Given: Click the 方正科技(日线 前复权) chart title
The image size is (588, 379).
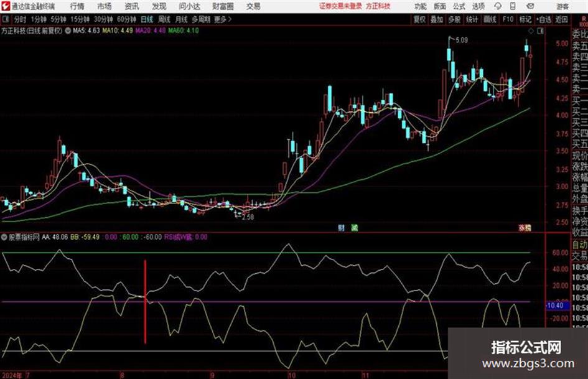Looking at the screenshot, I should coord(32,30).
